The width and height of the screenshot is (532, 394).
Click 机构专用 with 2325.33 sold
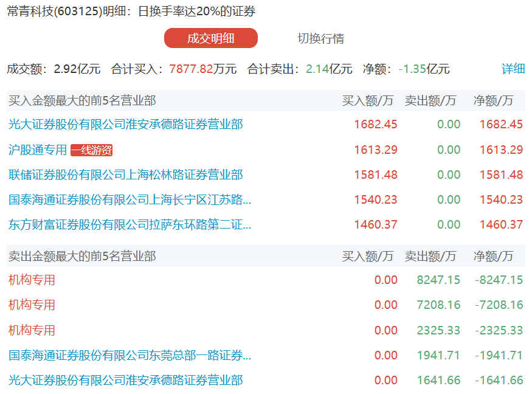[32, 330]
